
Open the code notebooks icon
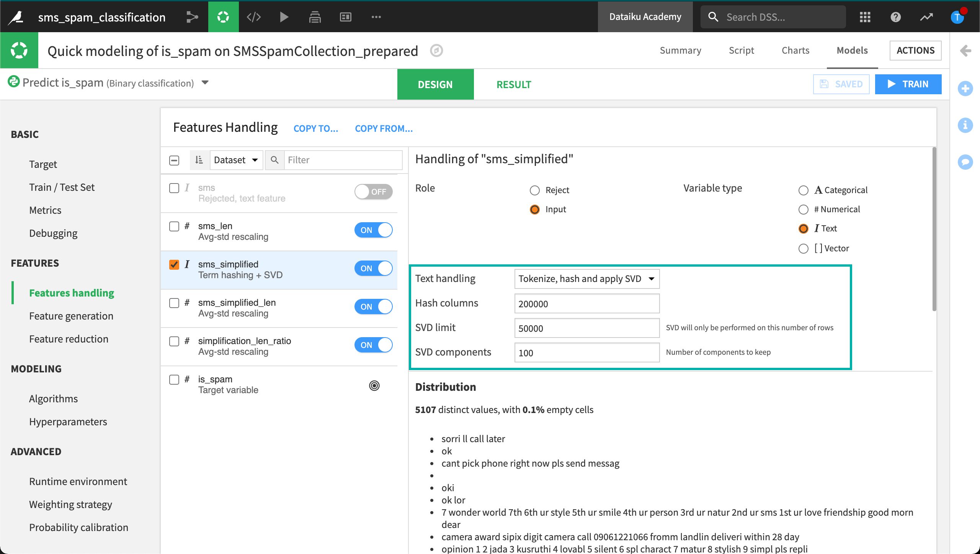[x=254, y=17]
